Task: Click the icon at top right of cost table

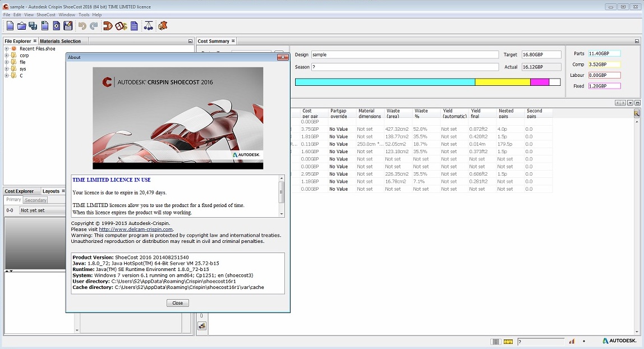Action: pyautogui.click(x=637, y=113)
